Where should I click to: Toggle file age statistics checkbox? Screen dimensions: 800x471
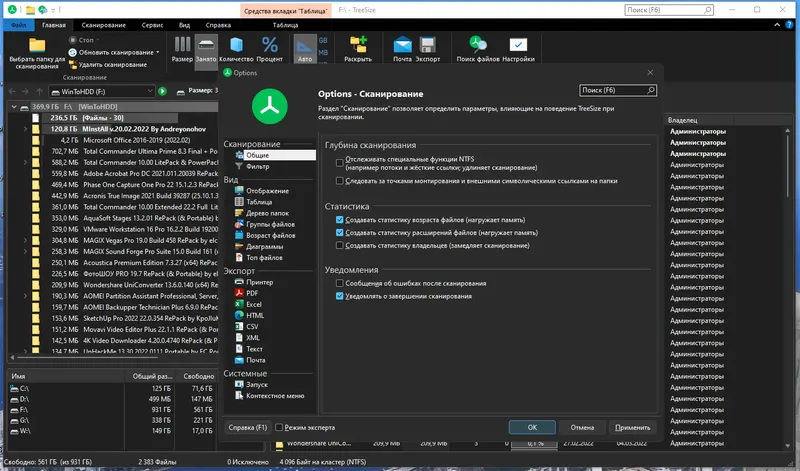point(339,220)
